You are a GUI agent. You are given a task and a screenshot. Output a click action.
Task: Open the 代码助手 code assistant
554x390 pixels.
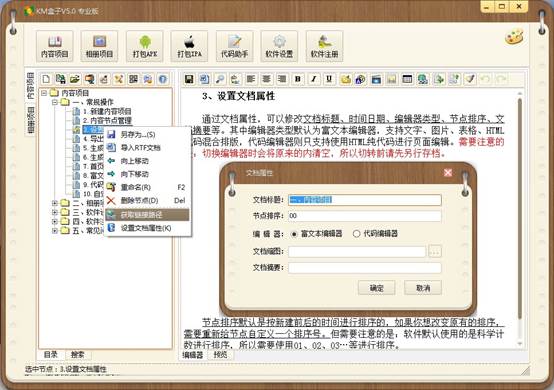[x=235, y=46]
